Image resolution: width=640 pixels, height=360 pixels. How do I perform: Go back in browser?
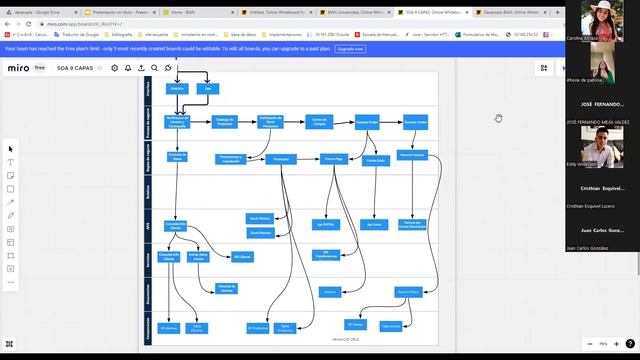point(7,24)
